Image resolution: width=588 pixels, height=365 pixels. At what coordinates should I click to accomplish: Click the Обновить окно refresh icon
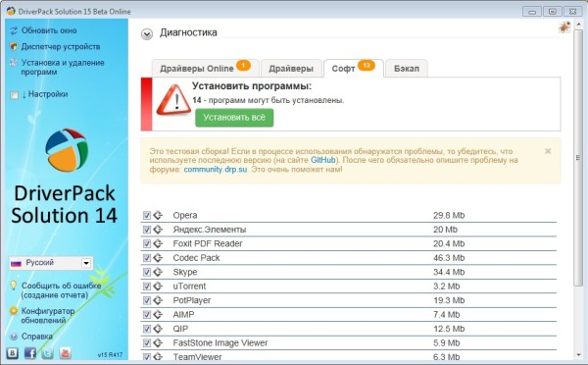14,30
